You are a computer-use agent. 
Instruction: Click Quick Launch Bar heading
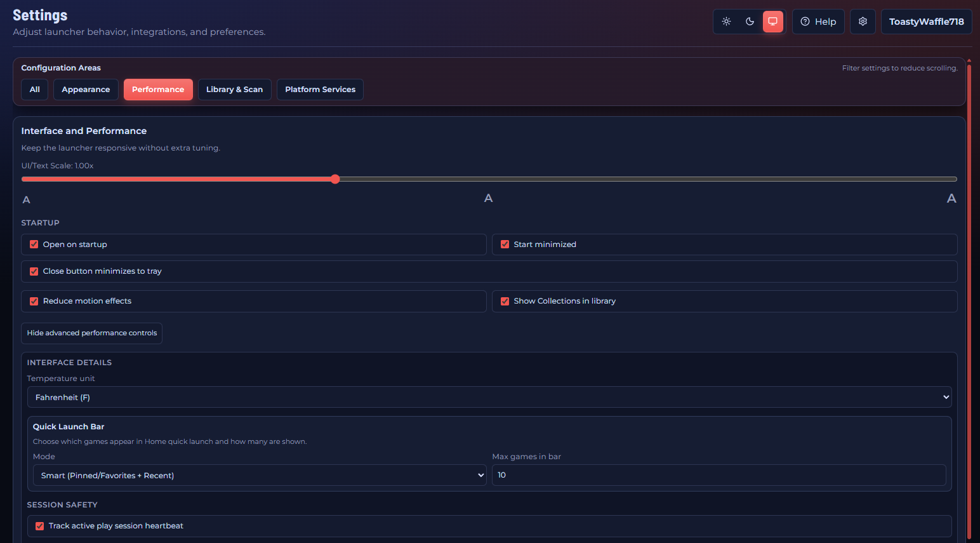click(69, 427)
